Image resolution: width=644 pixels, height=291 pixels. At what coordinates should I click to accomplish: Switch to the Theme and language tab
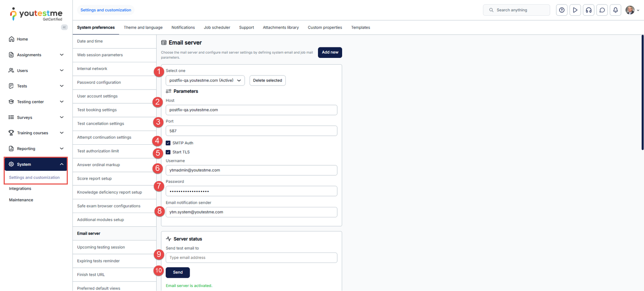tap(143, 27)
